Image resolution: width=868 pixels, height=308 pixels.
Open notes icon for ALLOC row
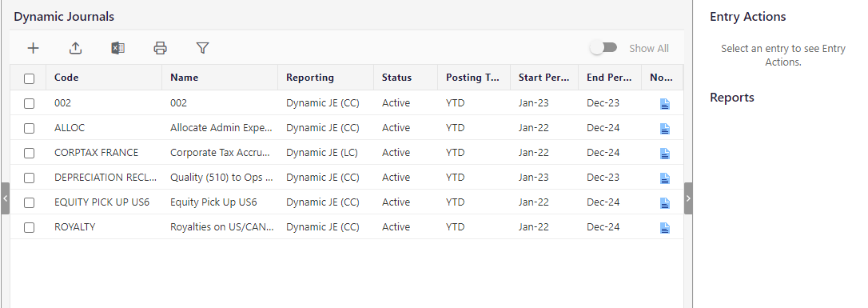tap(665, 129)
